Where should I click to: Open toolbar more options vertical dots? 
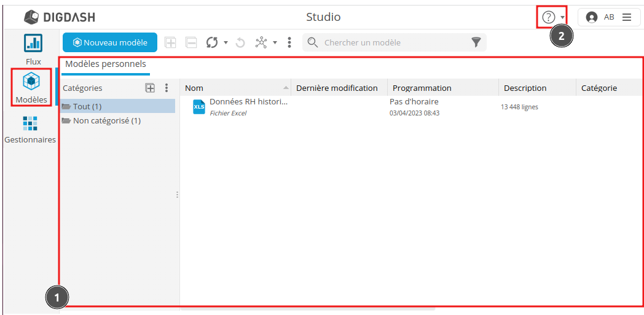coord(289,42)
